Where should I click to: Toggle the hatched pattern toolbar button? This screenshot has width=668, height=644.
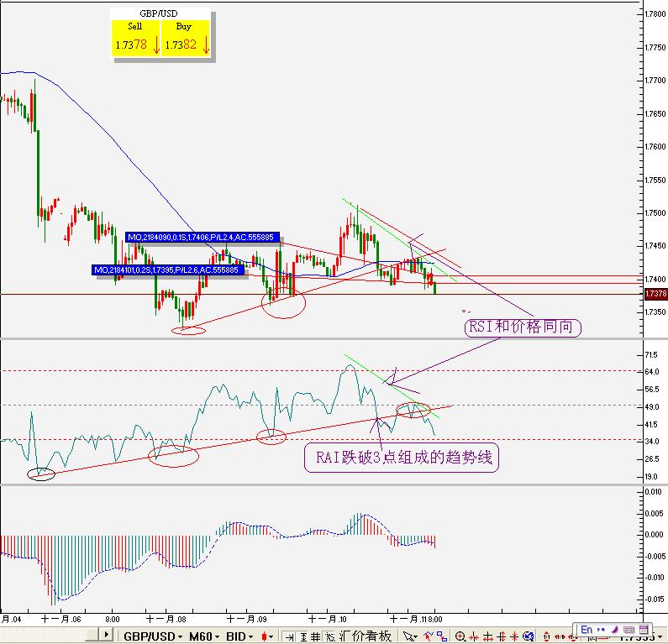tap(329, 636)
